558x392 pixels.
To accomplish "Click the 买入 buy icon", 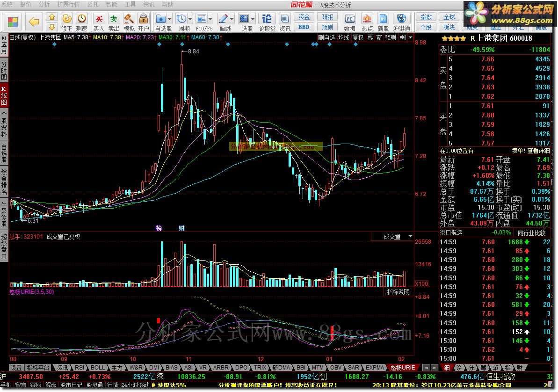I will tap(99, 19).
